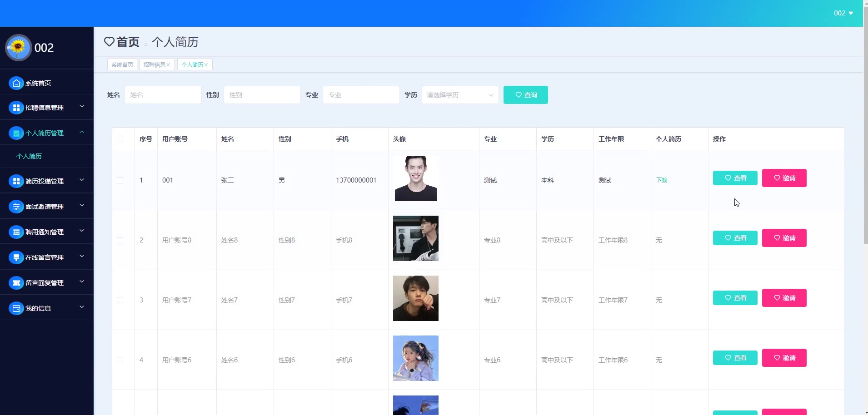The image size is (868, 415).
Task: Switch to the 系统首页 tab
Action: [x=122, y=64]
